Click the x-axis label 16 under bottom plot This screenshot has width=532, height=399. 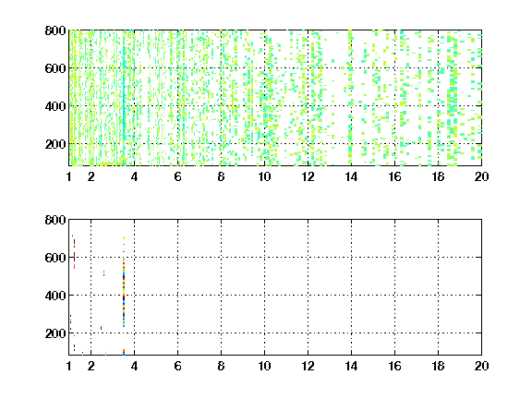[x=394, y=366]
